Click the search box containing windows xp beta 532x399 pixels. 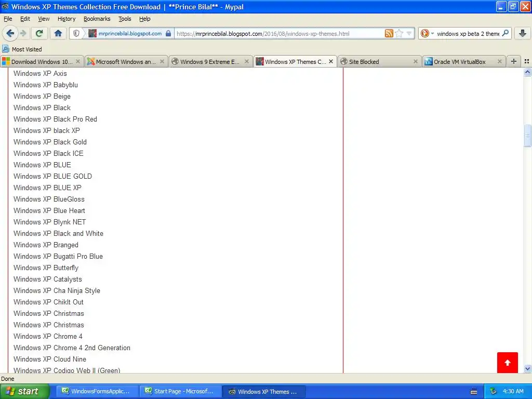tap(468, 34)
